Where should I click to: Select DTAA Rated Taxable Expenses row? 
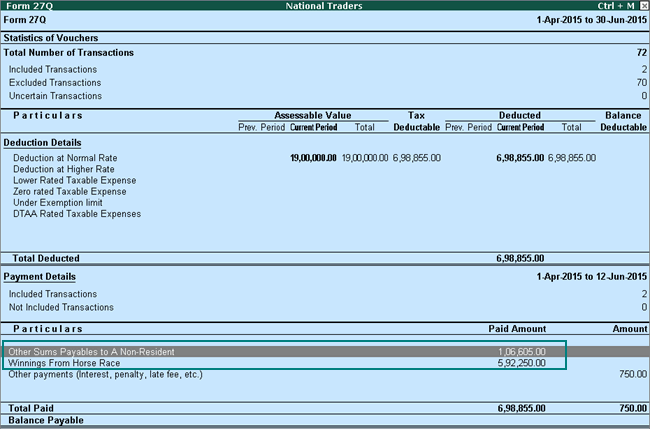click(325, 214)
